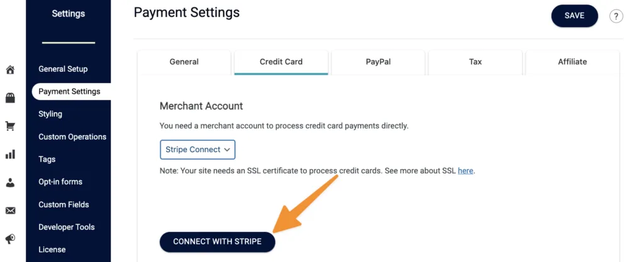Open Custom Operations settings
The height and width of the screenshot is (262, 644).
pos(72,137)
